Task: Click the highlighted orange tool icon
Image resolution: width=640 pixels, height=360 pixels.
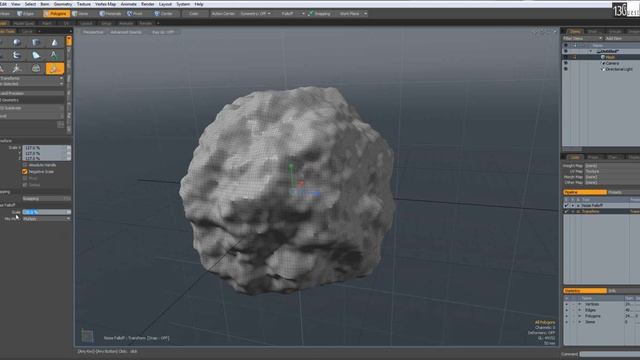Action: coord(55,68)
